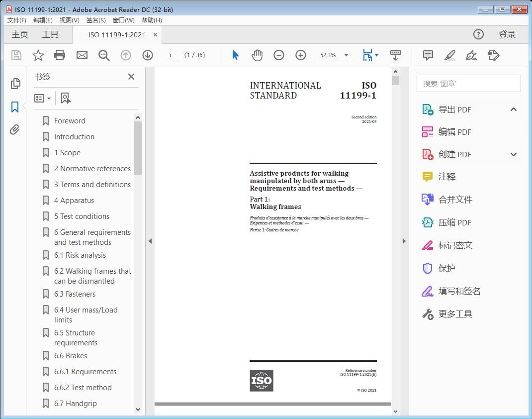Click the print file icon

[60, 55]
